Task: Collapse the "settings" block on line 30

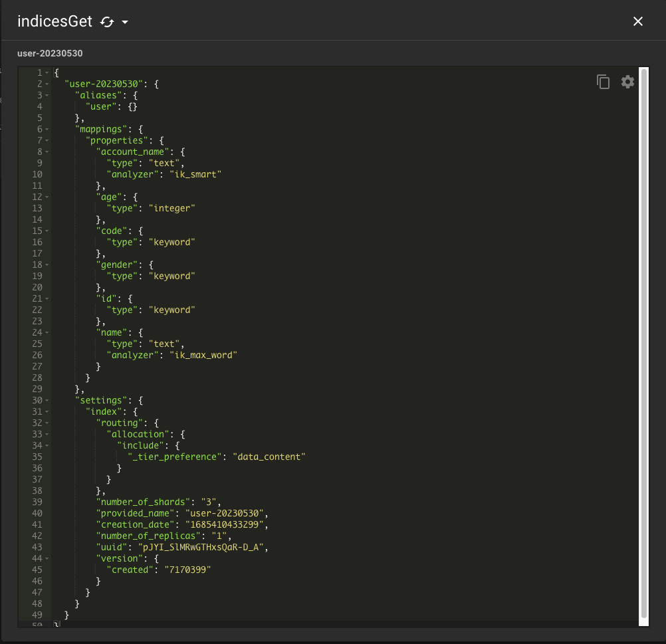Action: (x=47, y=401)
